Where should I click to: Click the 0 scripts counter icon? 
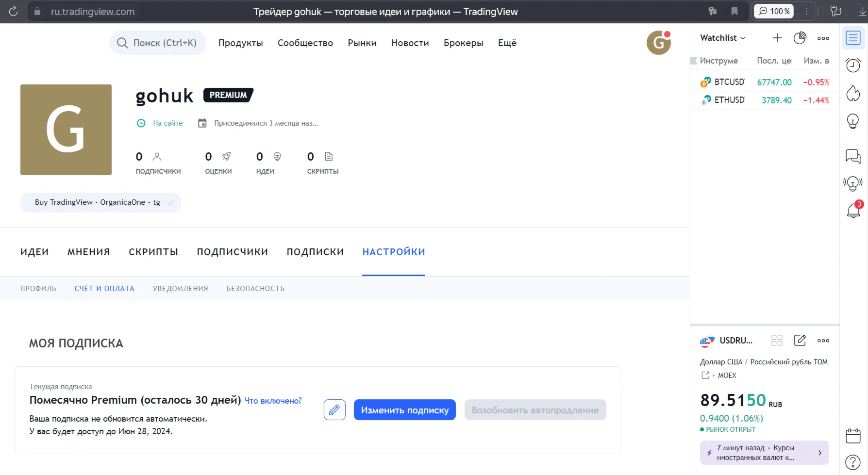[329, 157]
